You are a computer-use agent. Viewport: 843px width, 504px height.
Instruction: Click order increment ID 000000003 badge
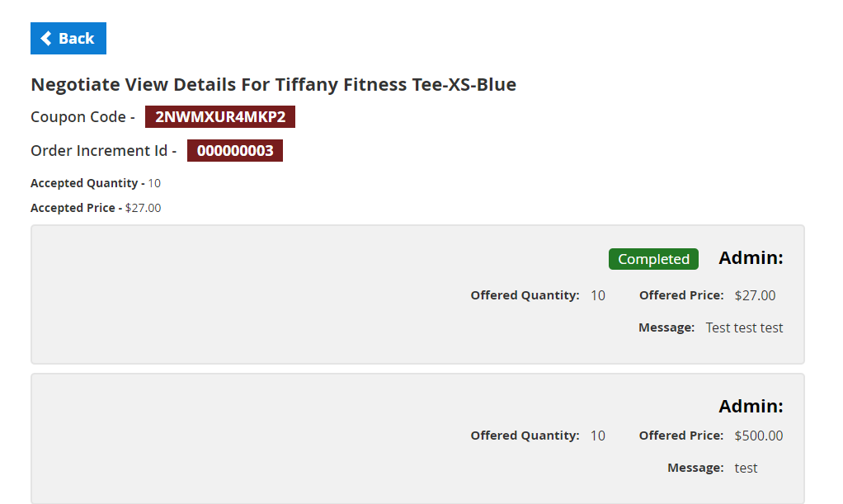click(235, 151)
